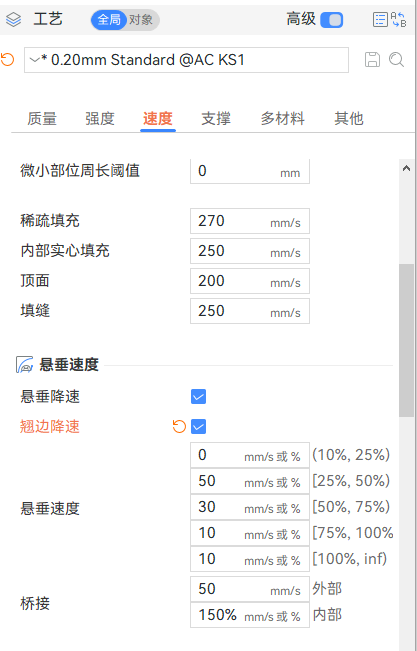Reset 翘边降速 with its orange arrow
Screen dimensions: 417x651
[x=179, y=426]
